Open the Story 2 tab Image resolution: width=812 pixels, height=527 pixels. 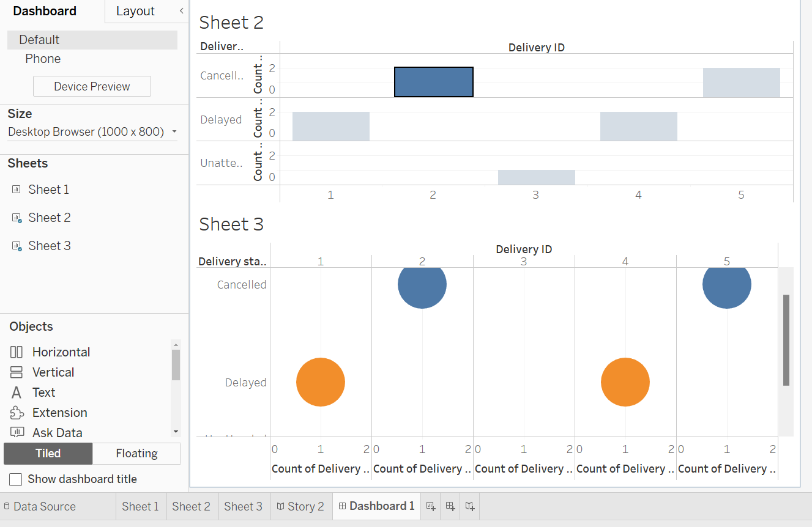[x=300, y=506]
